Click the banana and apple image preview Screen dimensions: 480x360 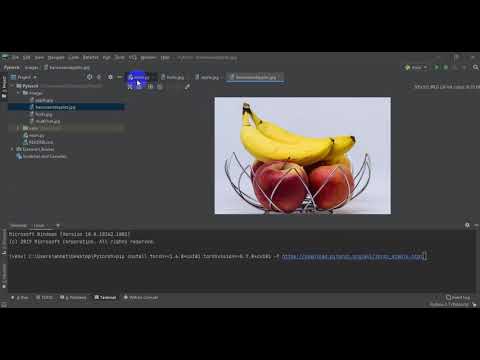pos(303,156)
